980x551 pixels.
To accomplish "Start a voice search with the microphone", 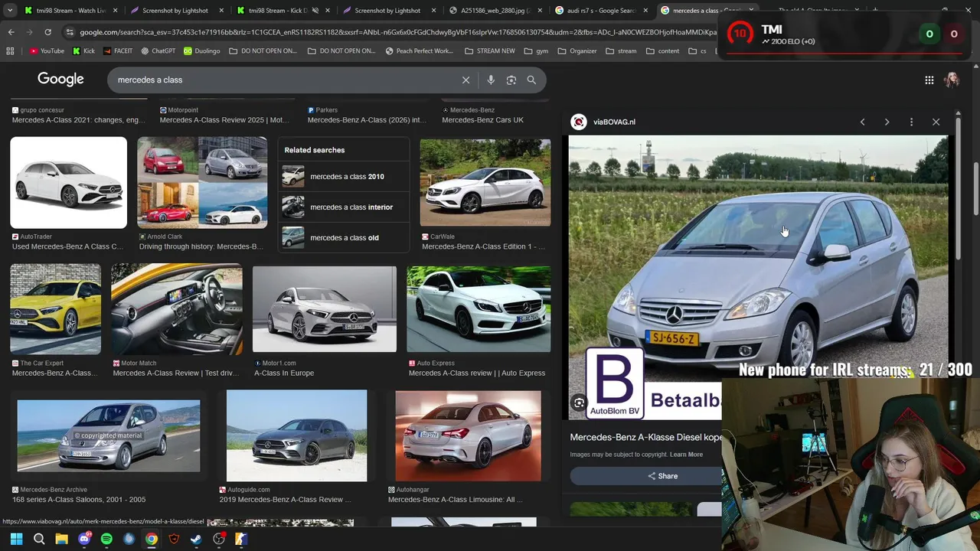I will tap(491, 80).
